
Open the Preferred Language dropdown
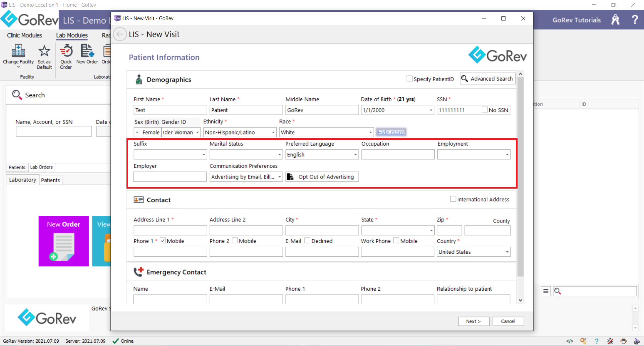356,155
